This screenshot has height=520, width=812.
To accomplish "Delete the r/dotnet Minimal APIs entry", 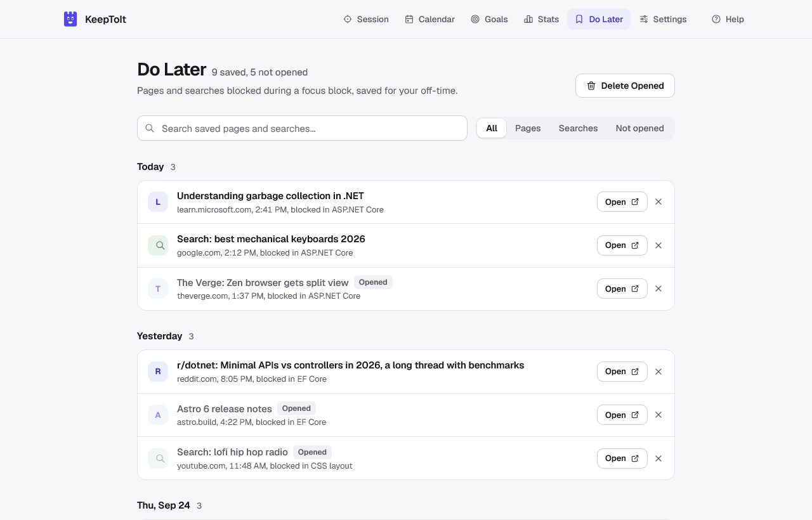I will tap(658, 372).
